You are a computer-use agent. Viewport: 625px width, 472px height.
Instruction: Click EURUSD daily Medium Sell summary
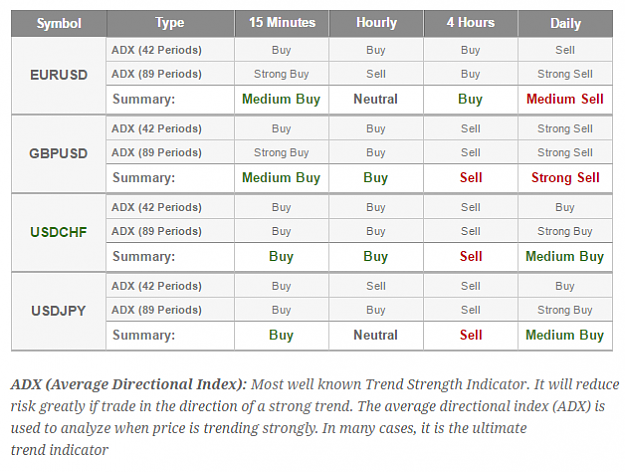565,99
